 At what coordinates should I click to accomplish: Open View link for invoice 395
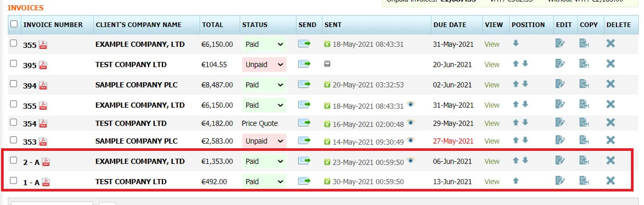click(x=492, y=65)
